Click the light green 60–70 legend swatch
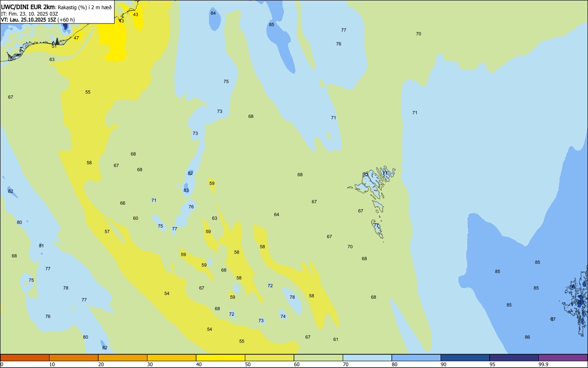 pyautogui.click(x=318, y=357)
